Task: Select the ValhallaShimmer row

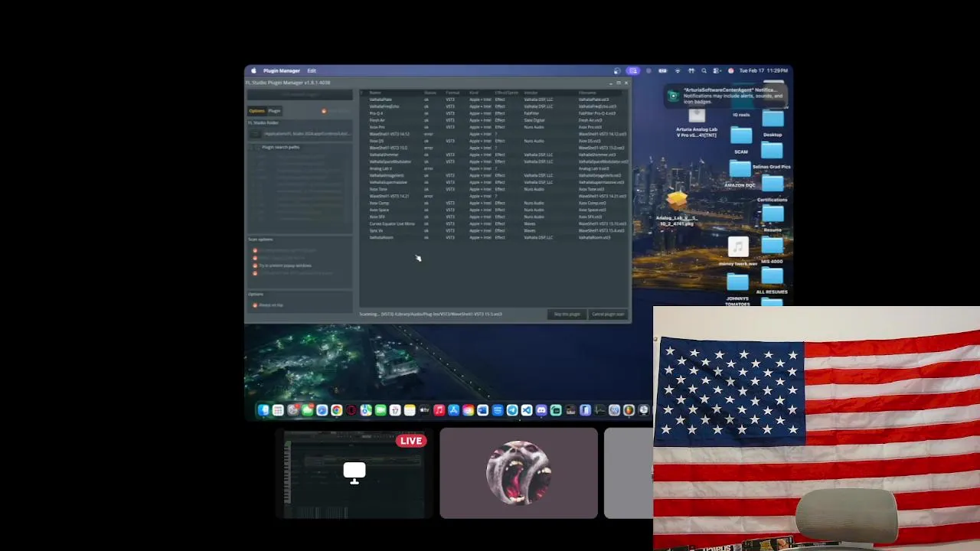Action: [x=494, y=155]
